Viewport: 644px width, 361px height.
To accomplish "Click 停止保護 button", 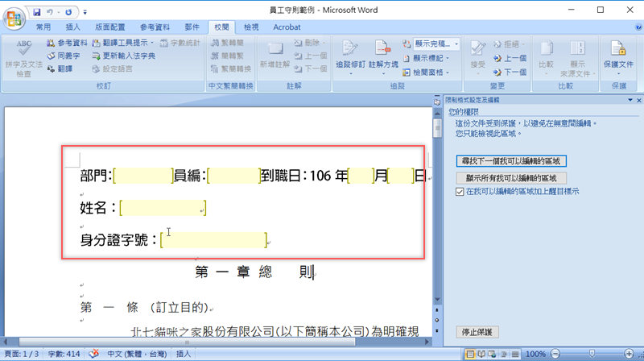I will click(x=477, y=332).
